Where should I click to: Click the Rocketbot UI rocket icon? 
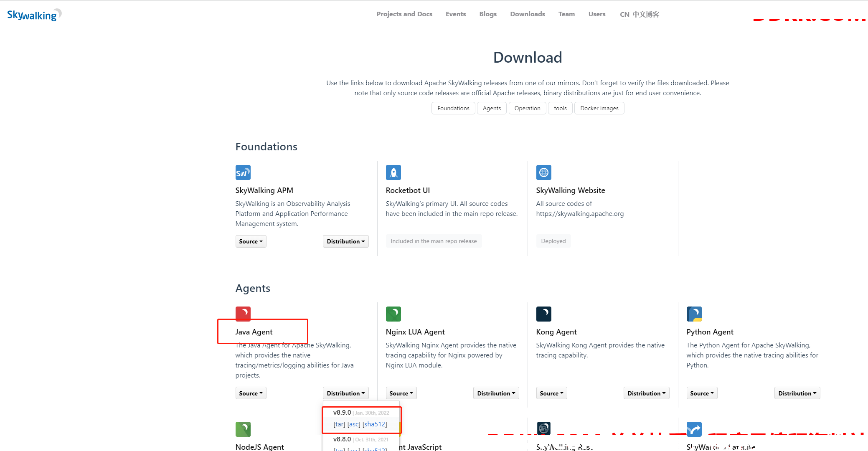click(x=393, y=172)
